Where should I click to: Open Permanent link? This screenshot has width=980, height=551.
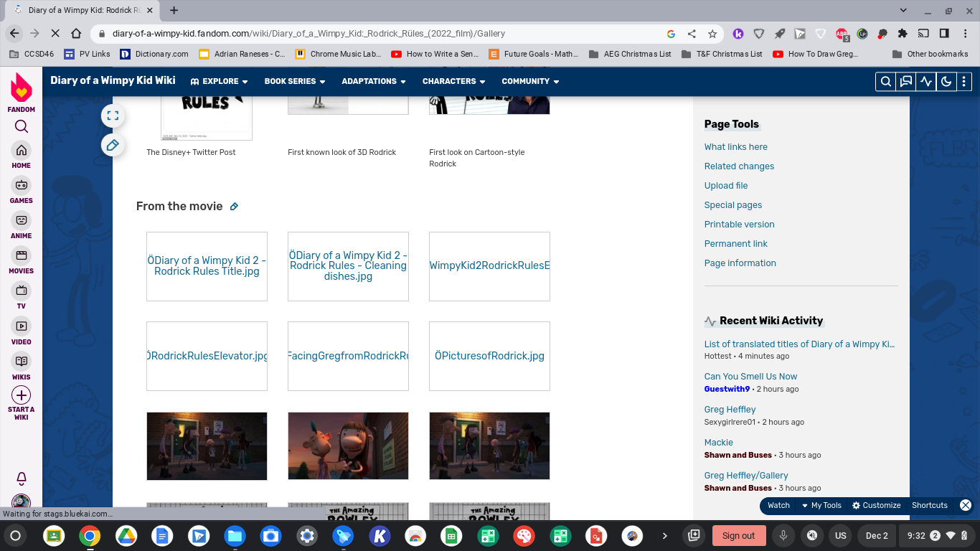[735, 243]
